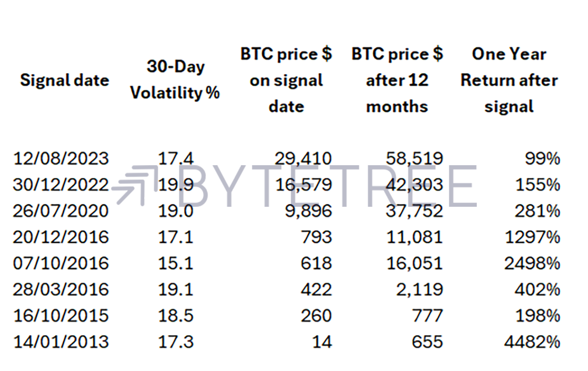The image size is (588, 371).
Task: Click BTC price after 12 months header
Action: coord(397,80)
